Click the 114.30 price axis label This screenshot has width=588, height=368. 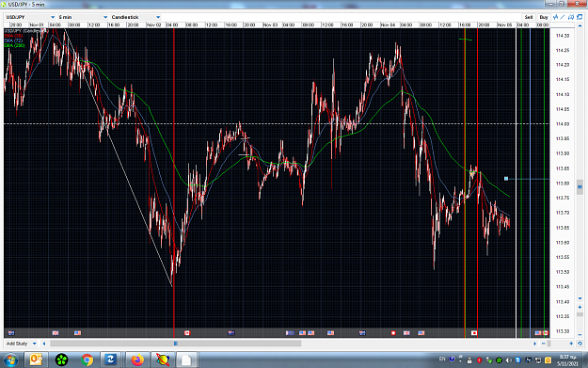coord(563,36)
